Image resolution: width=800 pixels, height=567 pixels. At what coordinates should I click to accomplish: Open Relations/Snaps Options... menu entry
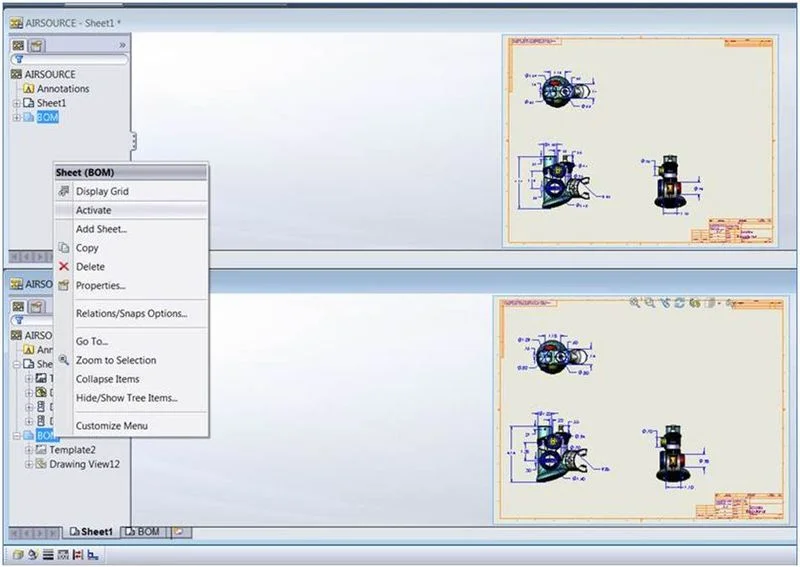point(131,313)
